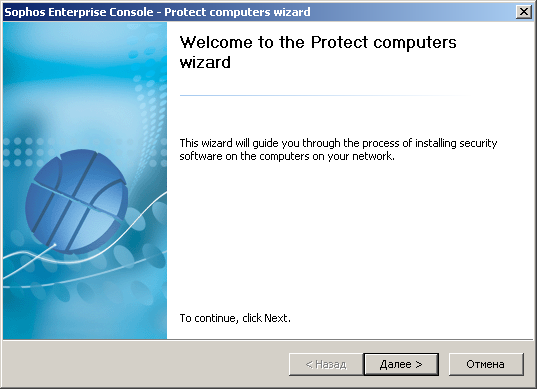Image resolution: width=537 pixels, height=389 pixels.
Task: Click the Далее > button to continue
Action: 401,364
